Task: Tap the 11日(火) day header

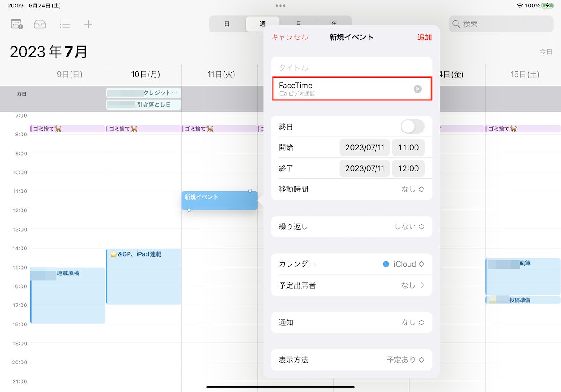Action: [222, 75]
